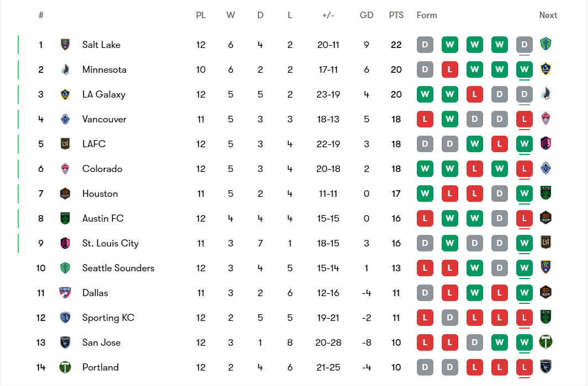This screenshot has height=386, width=588.
Task: Click the Portland team crest icon
Action: coord(65,367)
